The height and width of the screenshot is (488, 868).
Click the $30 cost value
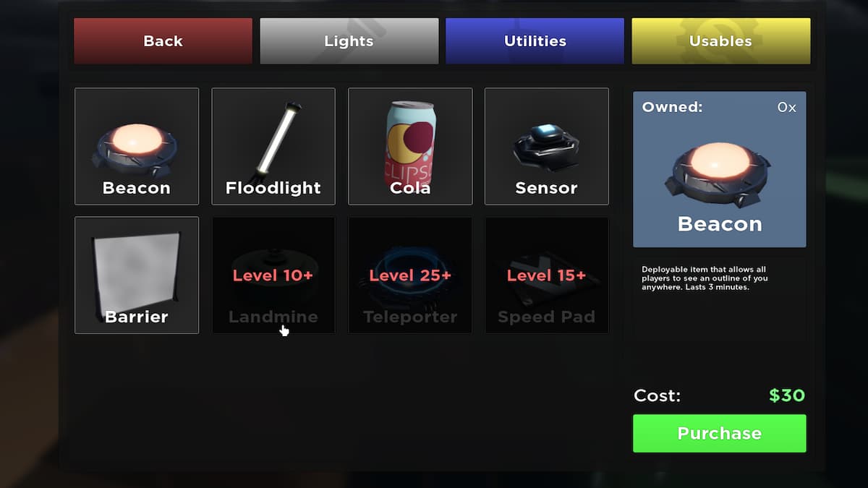pos(787,395)
